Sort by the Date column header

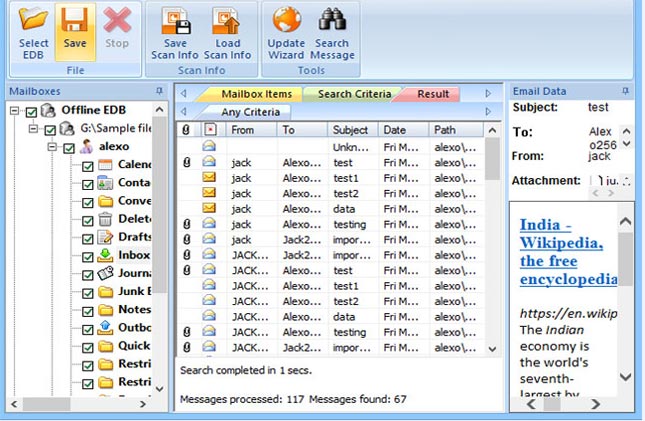[x=404, y=130]
